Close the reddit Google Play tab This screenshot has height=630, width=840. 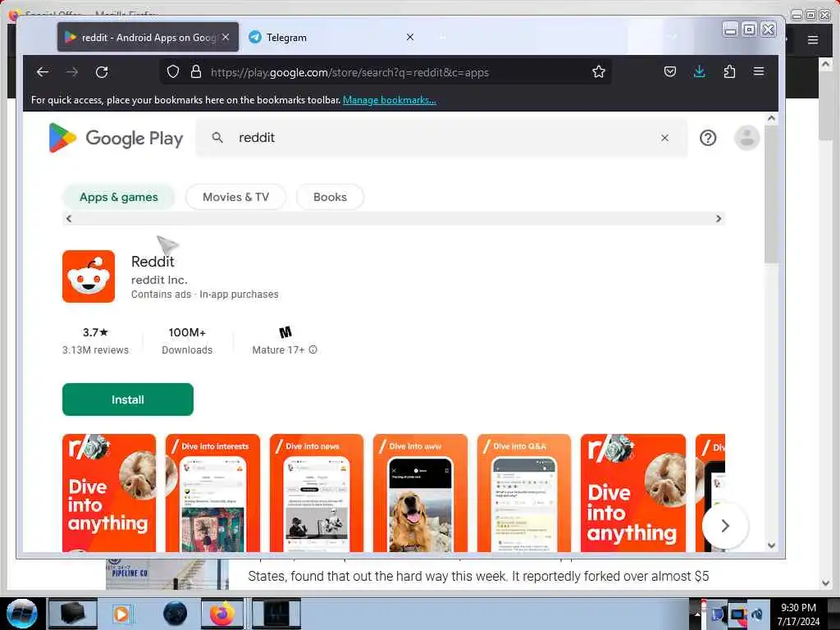[226, 37]
